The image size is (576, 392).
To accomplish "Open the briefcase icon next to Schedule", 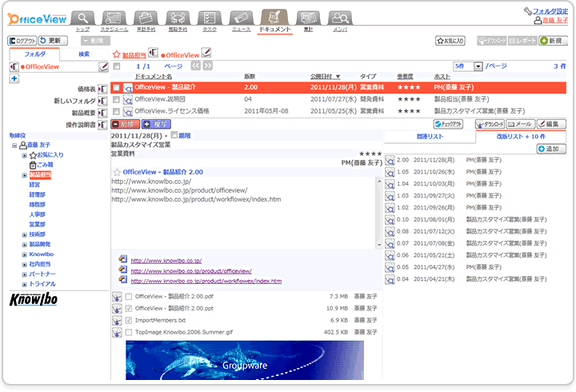I will [146, 18].
